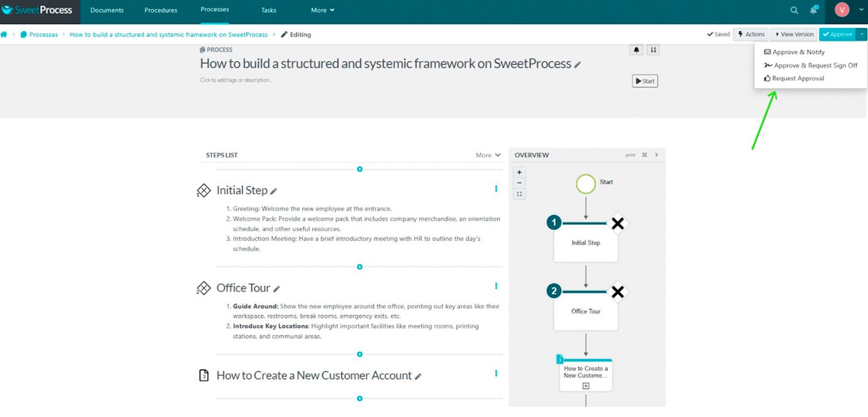
Task: Click the Start button near the process title
Action: [x=645, y=81]
